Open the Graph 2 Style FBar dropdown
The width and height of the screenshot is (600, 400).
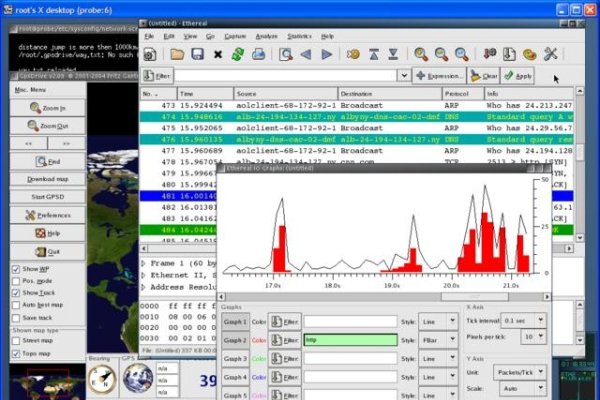[435, 340]
